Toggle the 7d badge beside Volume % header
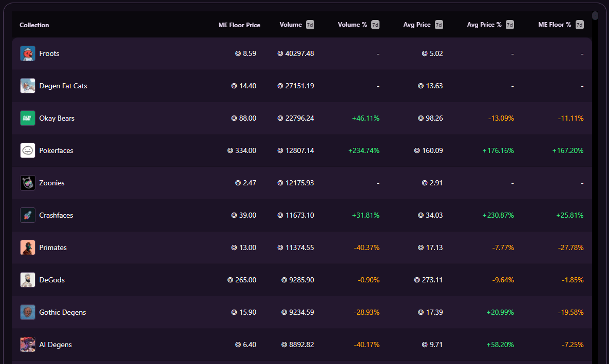Image resolution: width=609 pixels, height=364 pixels. tap(375, 25)
